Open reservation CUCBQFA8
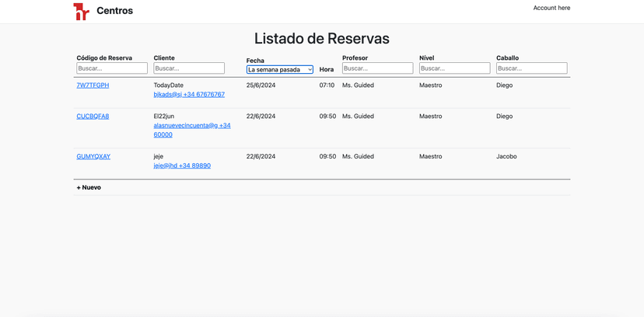 (x=93, y=117)
